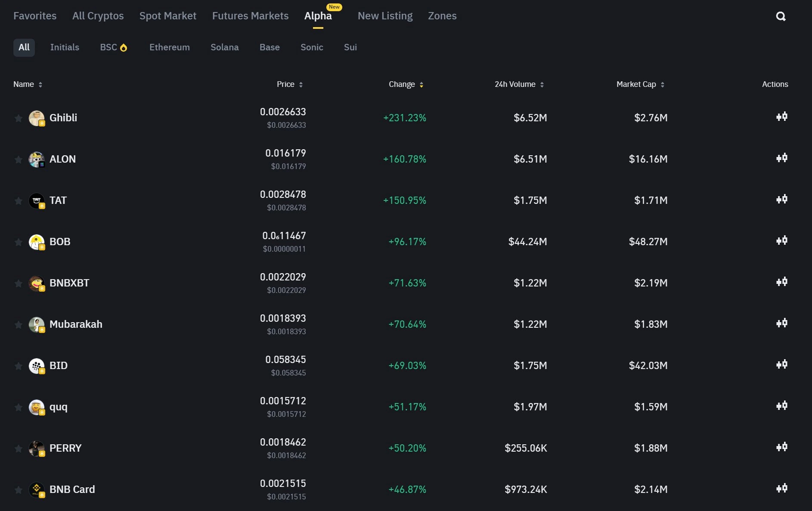This screenshot has width=812, height=511.
Task: Switch to the Futures Markets tab
Action: click(250, 16)
